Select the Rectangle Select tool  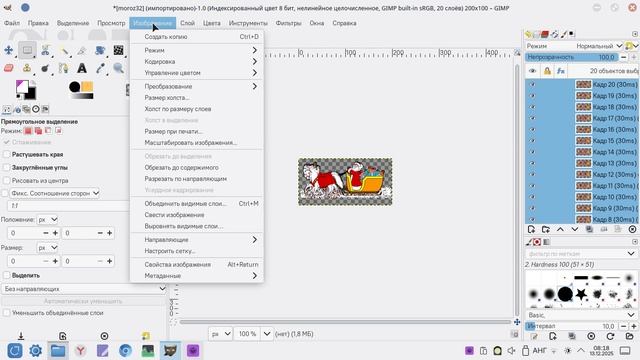27,50
